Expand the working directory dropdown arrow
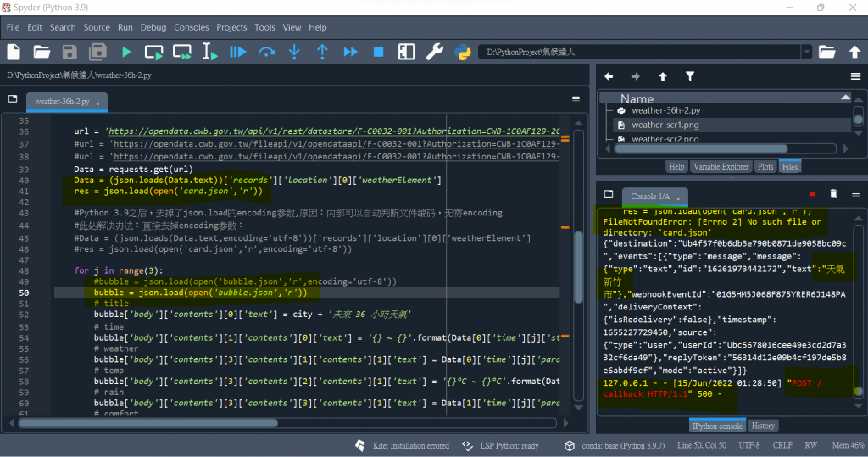The image size is (868, 457). pyautogui.click(x=805, y=53)
